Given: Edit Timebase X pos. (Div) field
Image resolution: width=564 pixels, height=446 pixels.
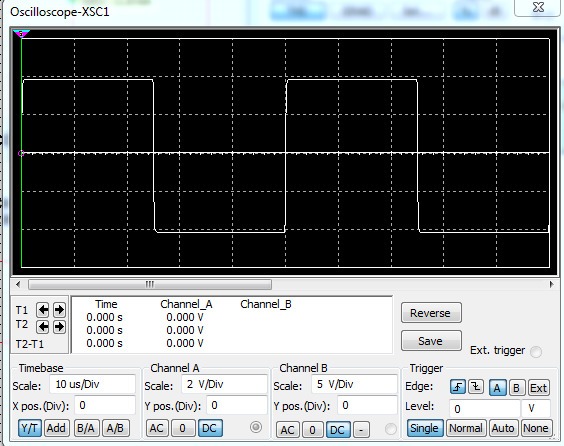Looking at the screenshot, I should tap(105, 406).
